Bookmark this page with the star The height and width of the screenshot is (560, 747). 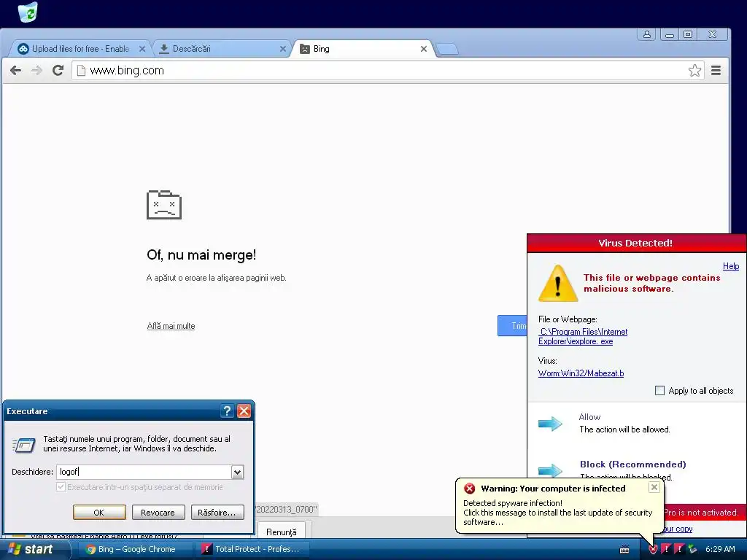tap(694, 71)
